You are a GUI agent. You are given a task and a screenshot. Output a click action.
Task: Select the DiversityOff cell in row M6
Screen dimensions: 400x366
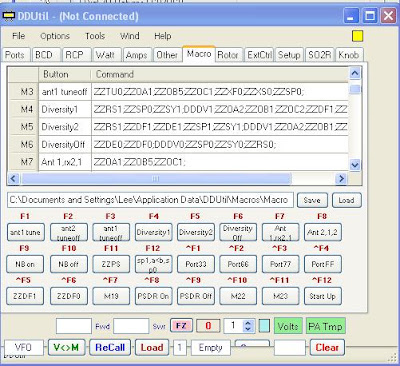[65, 144]
